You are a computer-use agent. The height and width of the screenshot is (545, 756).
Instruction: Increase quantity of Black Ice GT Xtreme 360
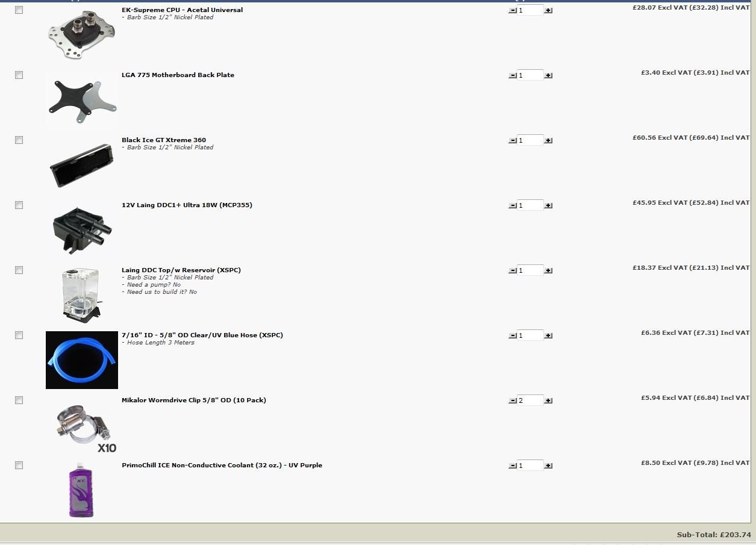pyautogui.click(x=548, y=140)
